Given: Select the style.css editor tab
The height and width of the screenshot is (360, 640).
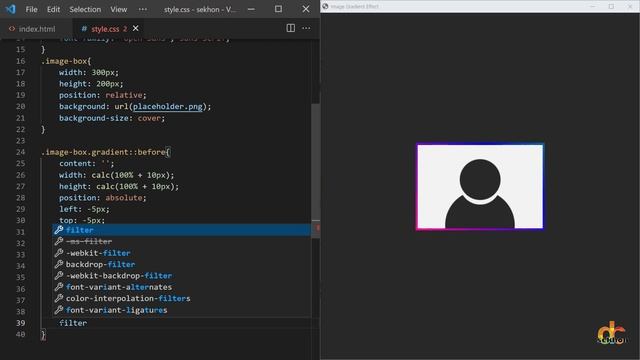Looking at the screenshot, I should (x=104, y=29).
